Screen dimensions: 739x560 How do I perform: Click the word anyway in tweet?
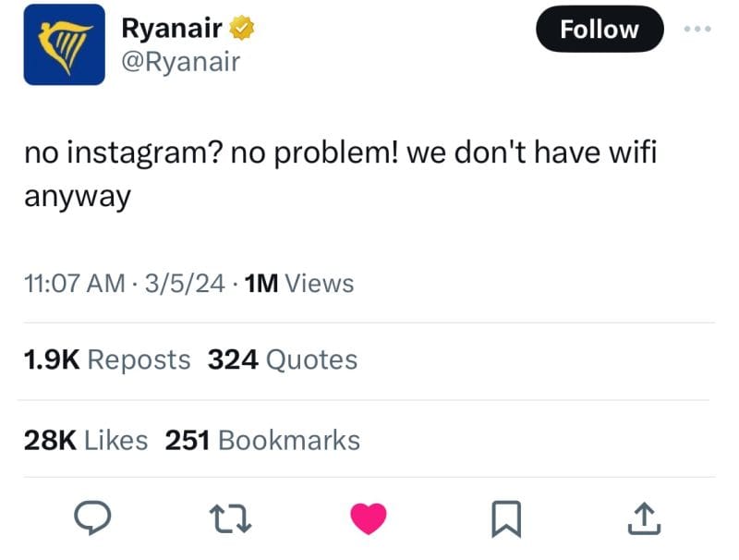(78, 197)
